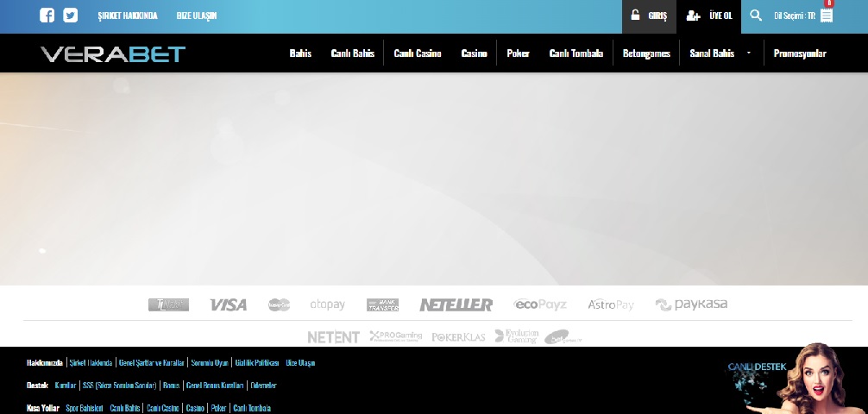Click the search magnifier icon
Viewport: 868px width, 414px height.
pos(756,16)
